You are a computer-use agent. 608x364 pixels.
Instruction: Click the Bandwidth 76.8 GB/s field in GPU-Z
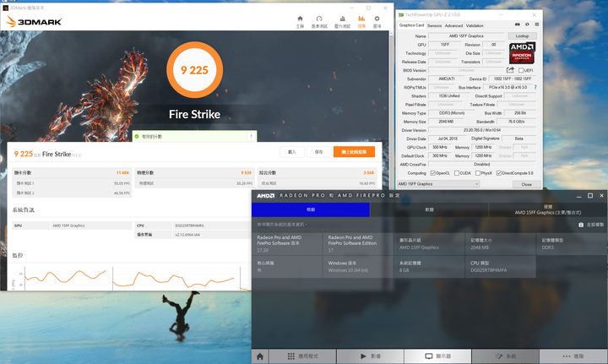coord(517,122)
